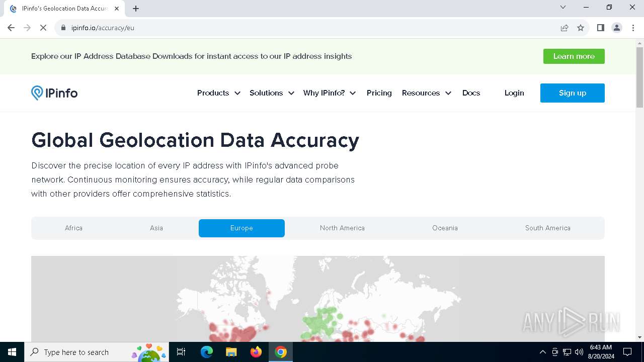This screenshot has width=644, height=362.
Task: Open the Pricing page
Action: pyautogui.click(x=379, y=93)
